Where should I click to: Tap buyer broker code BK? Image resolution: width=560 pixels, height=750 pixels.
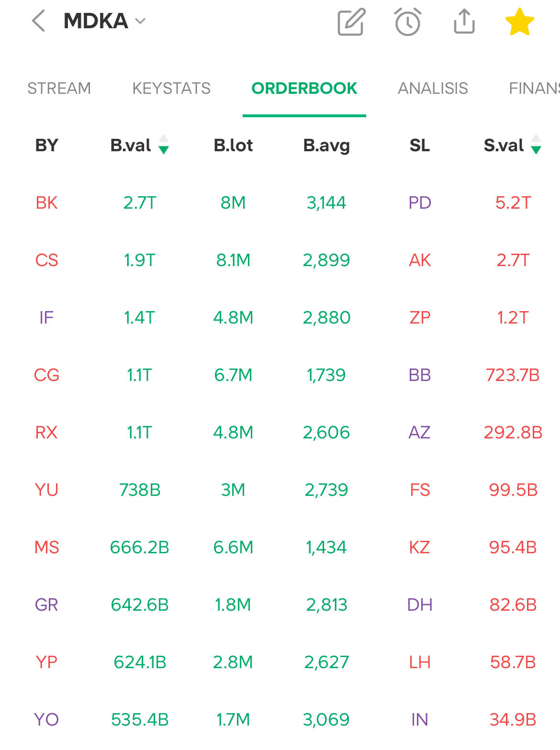[x=46, y=203]
